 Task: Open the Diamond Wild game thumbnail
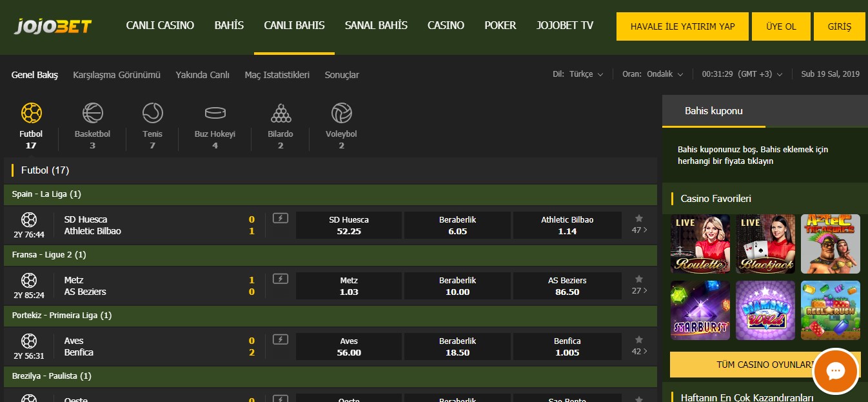765,310
